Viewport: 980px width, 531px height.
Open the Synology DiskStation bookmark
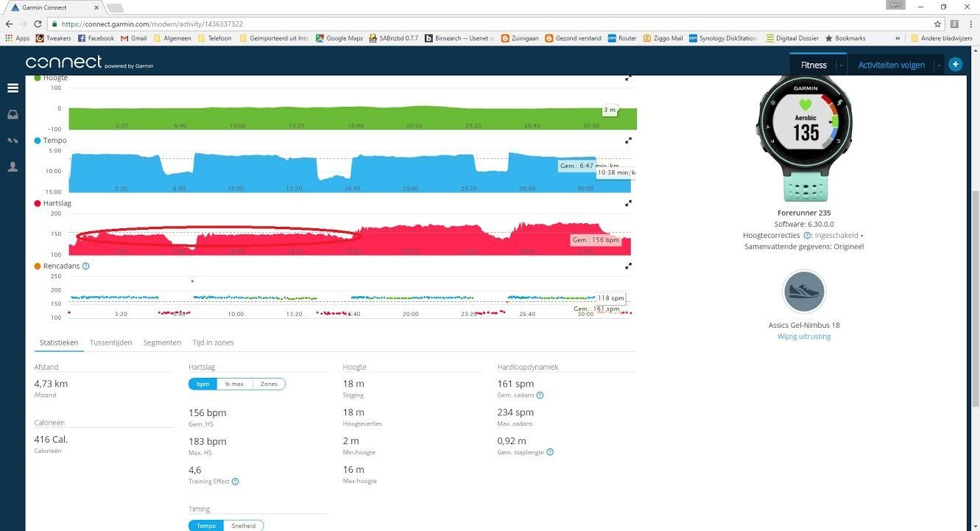722,38
